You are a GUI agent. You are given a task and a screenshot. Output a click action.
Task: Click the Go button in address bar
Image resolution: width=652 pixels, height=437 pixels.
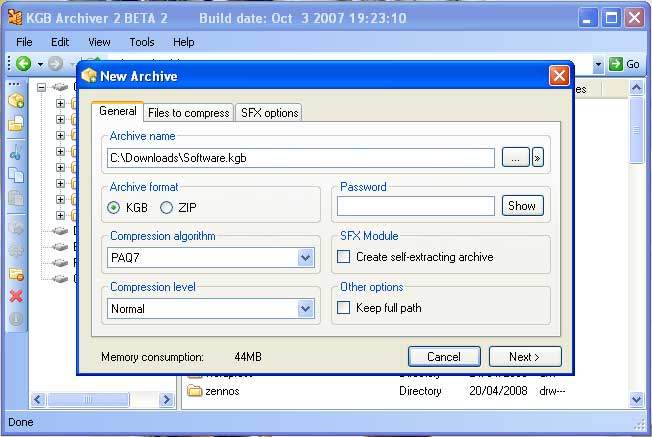(x=625, y=64)
